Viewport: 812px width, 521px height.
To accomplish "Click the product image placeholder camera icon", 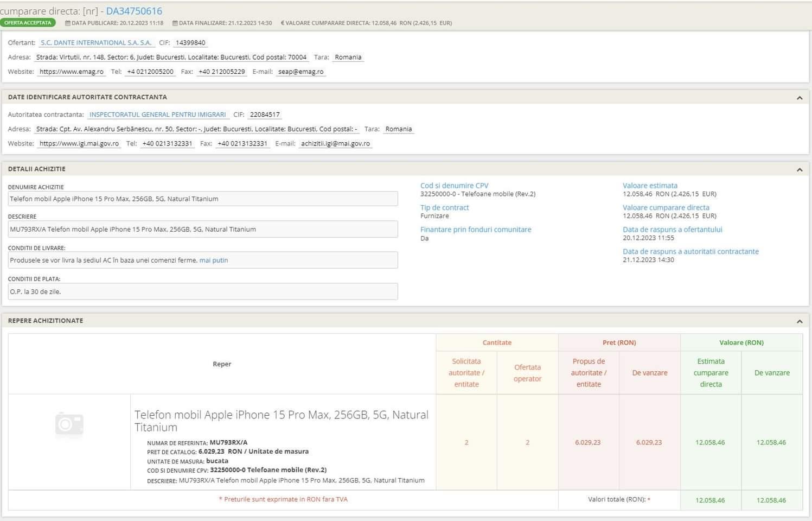I will click(69, 424).
